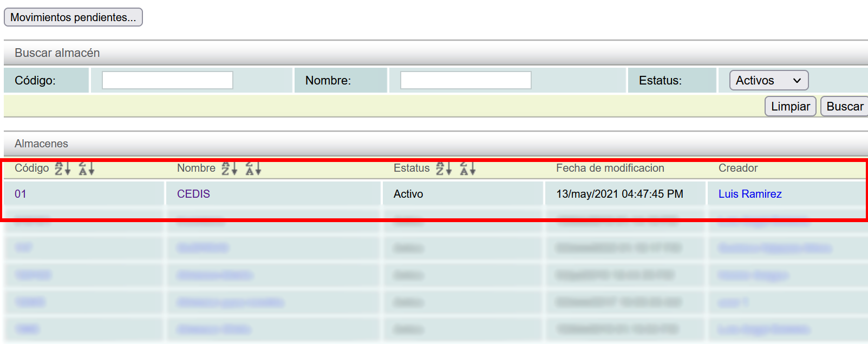Sort Nombre column ascending A-Z
Viewport: 868px width, 344px height.
coord(230,169)
